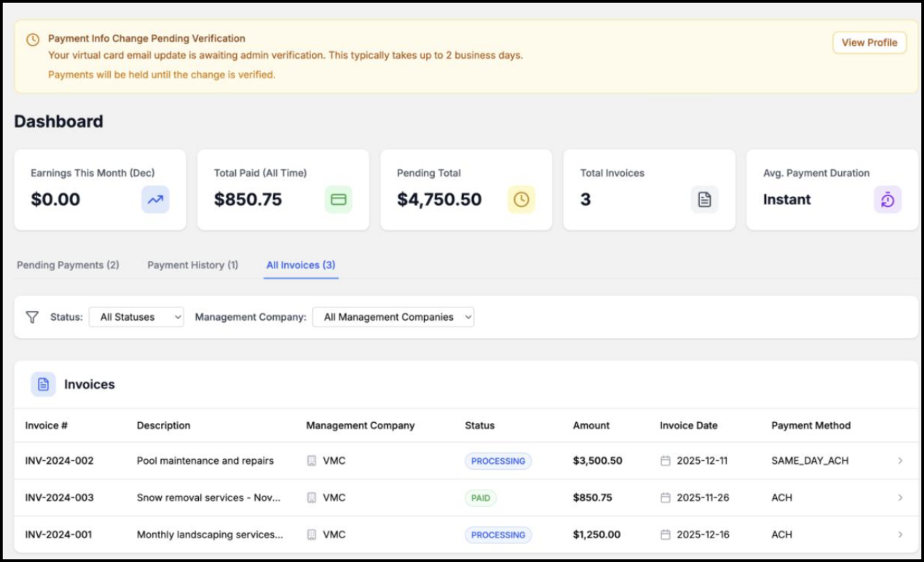
Task: Click the trending arrow icon on Earnings This Month
Action: (155, 199)
